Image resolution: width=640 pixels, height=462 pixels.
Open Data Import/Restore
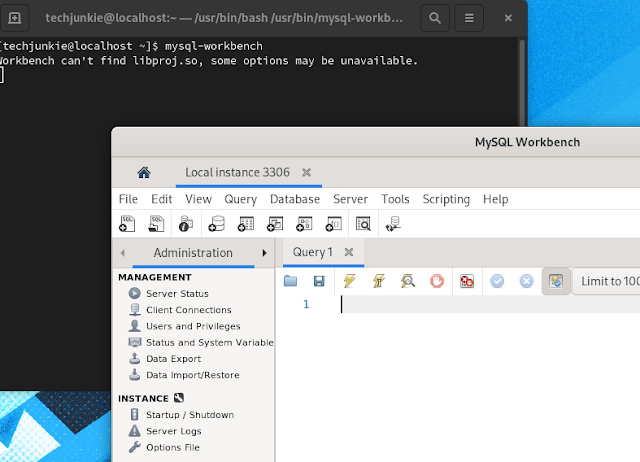(184, 375)
